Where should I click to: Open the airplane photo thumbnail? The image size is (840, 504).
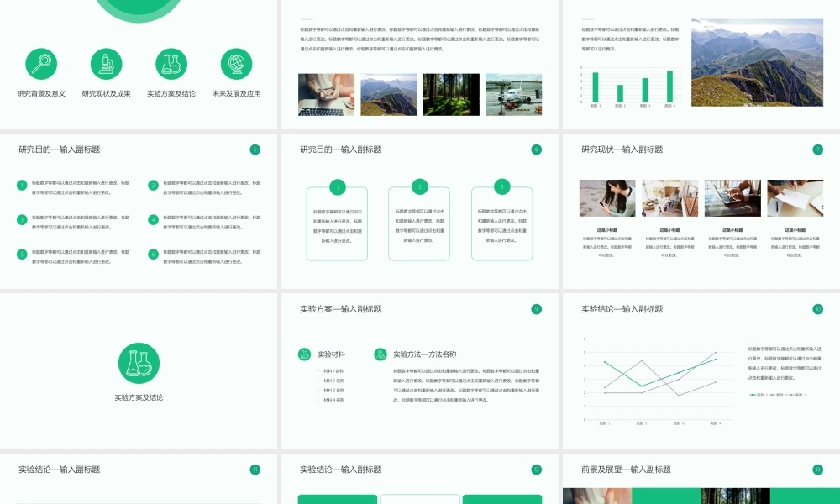[x=513, y=95]
